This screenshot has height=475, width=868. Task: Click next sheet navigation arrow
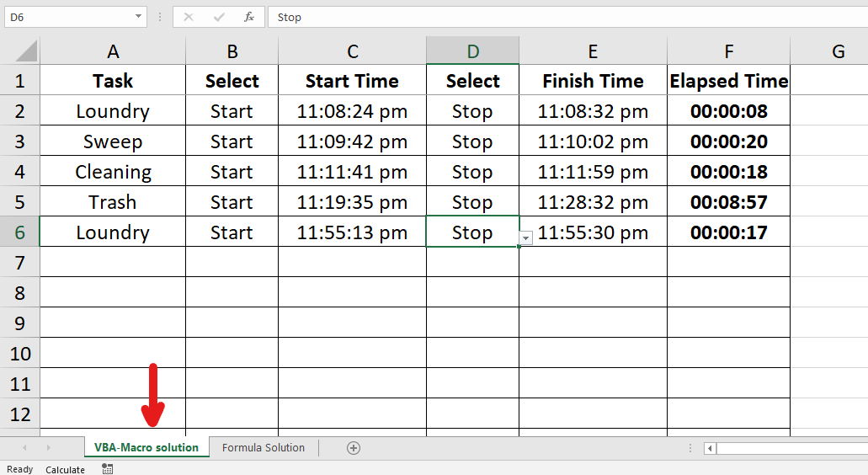[x=47, y=448]
